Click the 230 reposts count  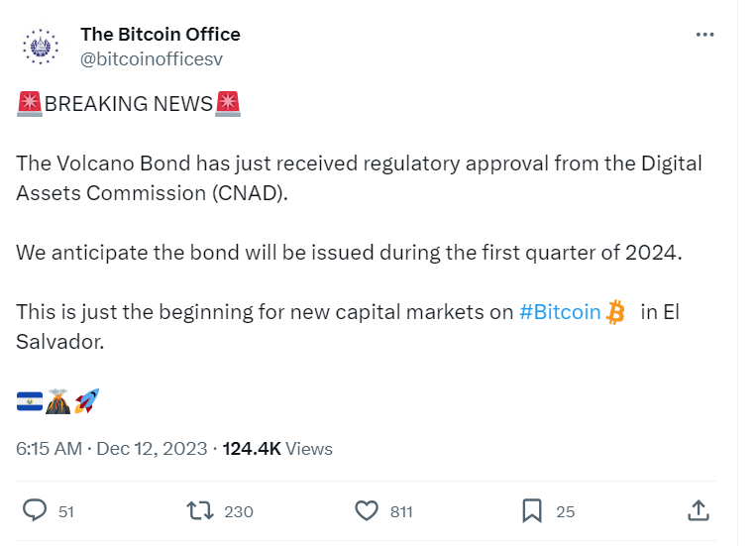tap(239, 511)
